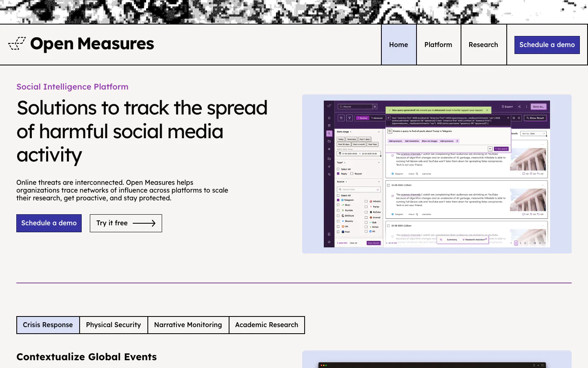Click the Add translation chip

[412, 141]
